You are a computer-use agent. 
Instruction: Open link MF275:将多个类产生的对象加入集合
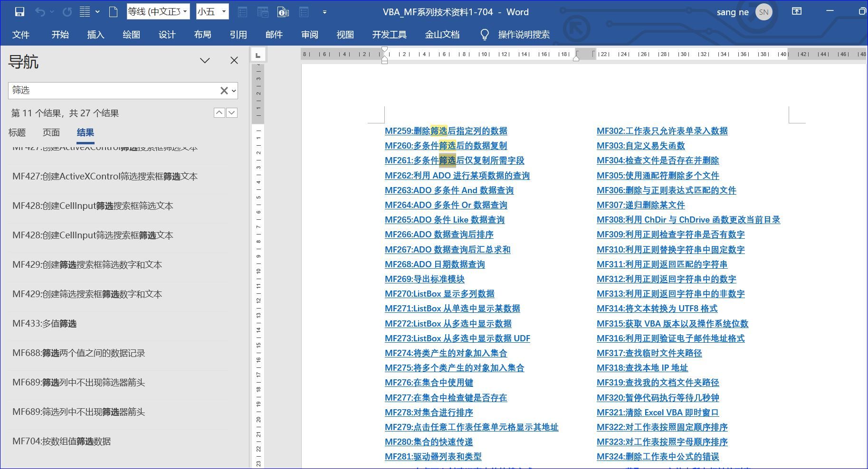point(455,368)
